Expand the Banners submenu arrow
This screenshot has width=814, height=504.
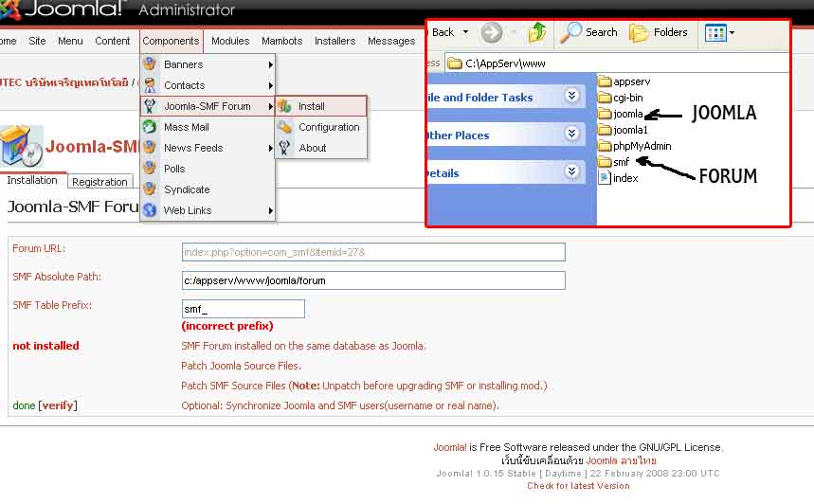coord(270,64)
